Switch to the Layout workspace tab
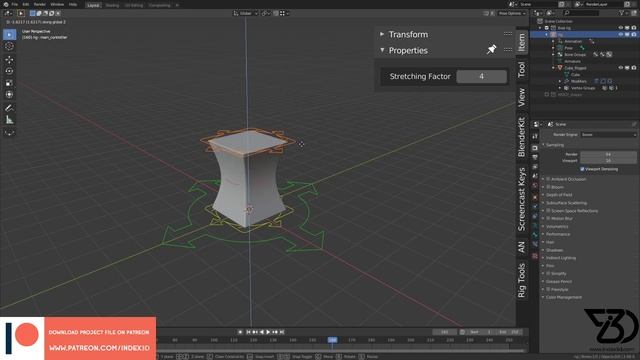Screen dimensions: 640x360 [x=93, y=5]
